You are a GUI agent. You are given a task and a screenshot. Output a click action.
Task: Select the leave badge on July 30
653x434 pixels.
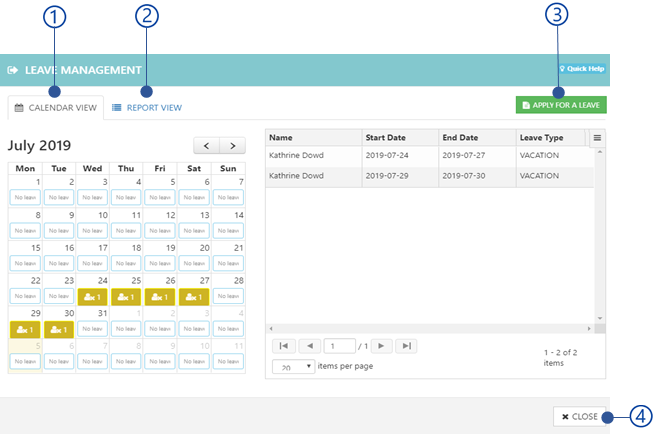click(x=59, y=329)
